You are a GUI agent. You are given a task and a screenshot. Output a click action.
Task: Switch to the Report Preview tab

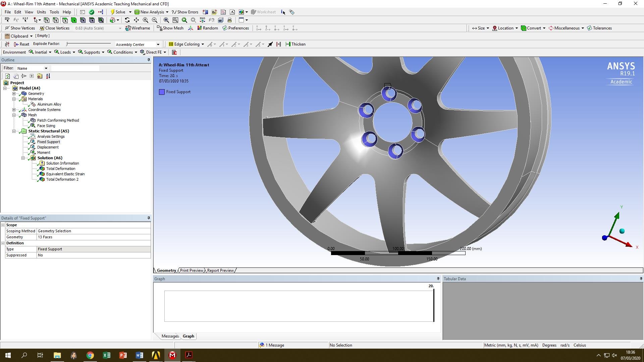click(x=220, y=270)
